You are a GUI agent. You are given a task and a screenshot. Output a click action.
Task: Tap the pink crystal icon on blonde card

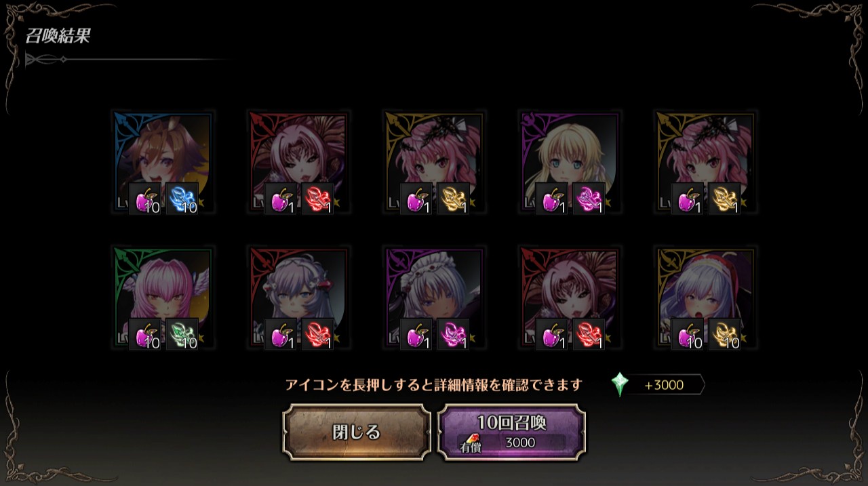[x=589, y=199]
